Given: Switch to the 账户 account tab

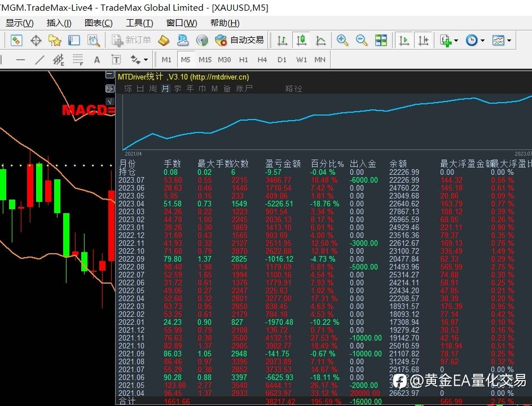Looking at the screenshot, I should (244, 89).
